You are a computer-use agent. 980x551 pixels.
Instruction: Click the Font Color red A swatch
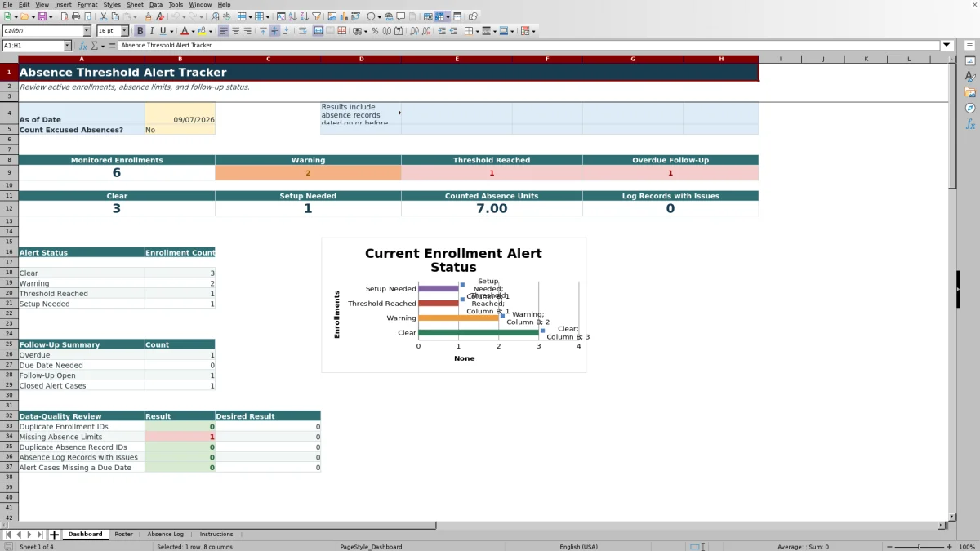[x=185, y=31]
